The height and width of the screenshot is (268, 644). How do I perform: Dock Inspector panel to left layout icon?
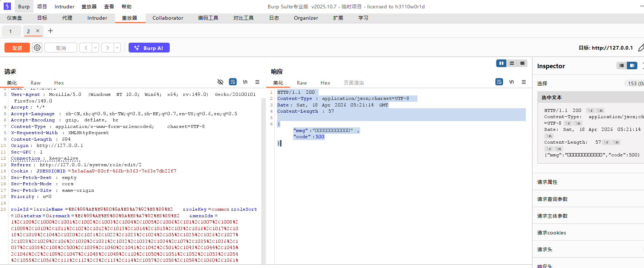point(621,66)
